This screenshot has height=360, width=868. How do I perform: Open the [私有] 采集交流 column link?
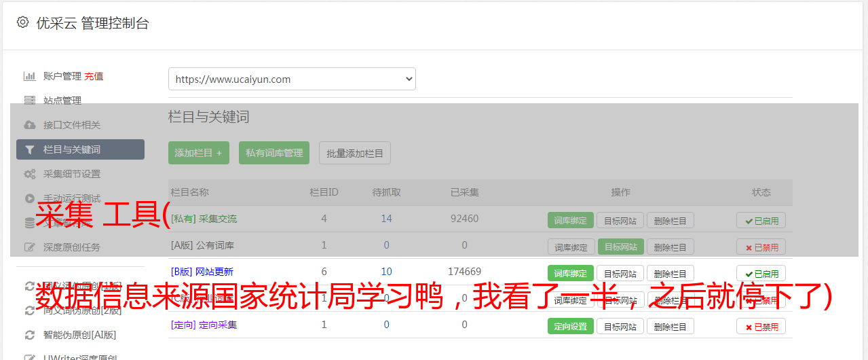204,219
